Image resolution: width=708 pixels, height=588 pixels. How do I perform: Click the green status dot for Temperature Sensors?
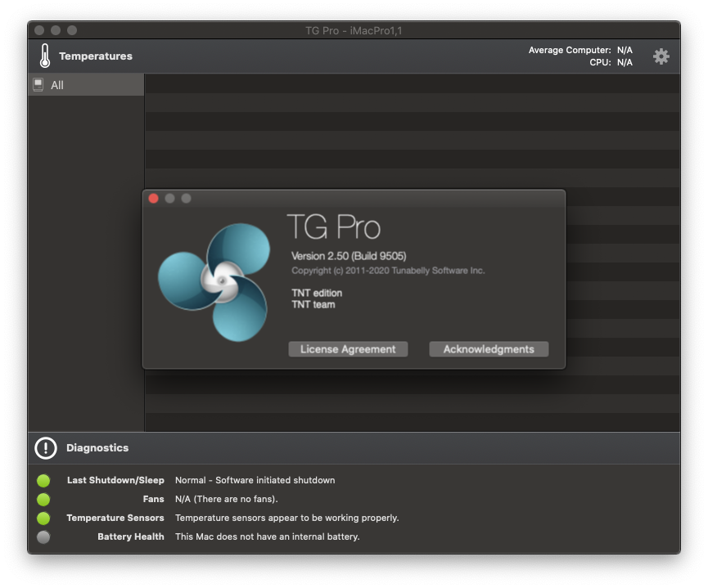pyautogui.click(x=43, y=518)
